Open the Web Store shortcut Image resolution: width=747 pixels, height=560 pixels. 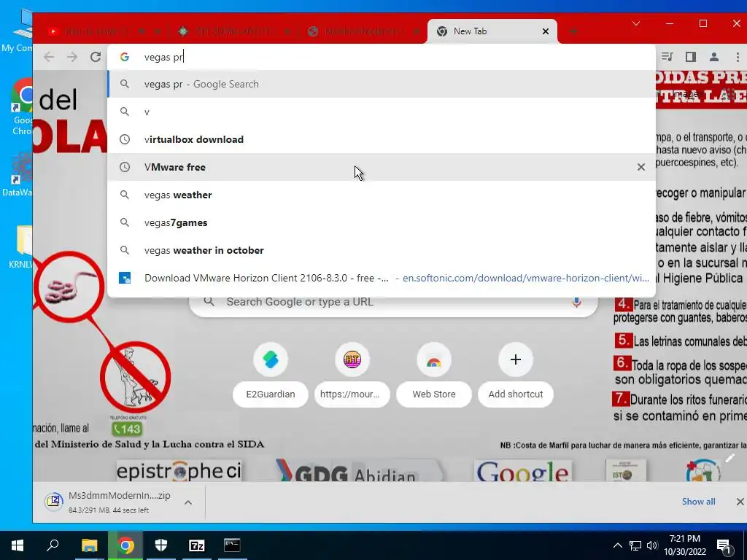pyautogui.click(x=434, y=374)
